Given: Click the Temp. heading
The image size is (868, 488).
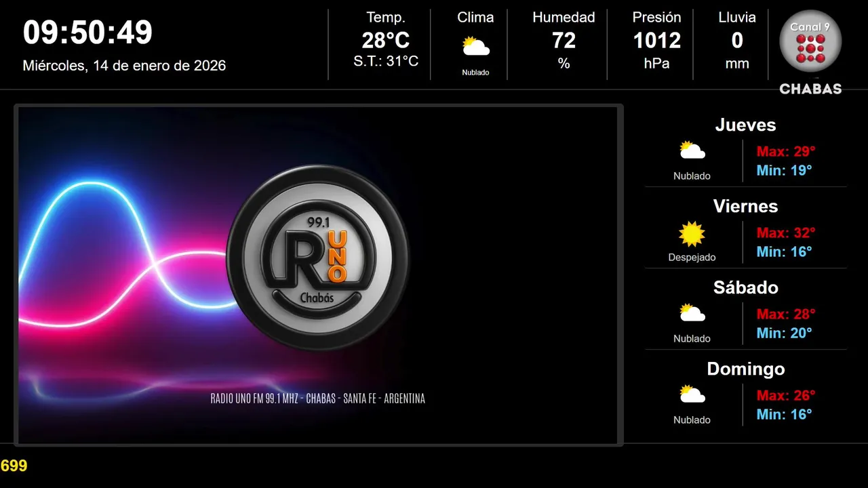Looking at the screenshot, I should click(x=386, y=18).
